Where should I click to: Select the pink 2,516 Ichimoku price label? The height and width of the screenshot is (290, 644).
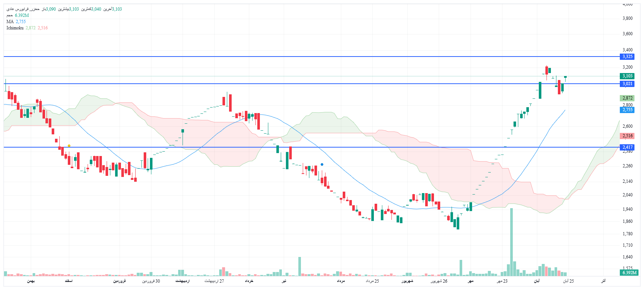point(628,136)
